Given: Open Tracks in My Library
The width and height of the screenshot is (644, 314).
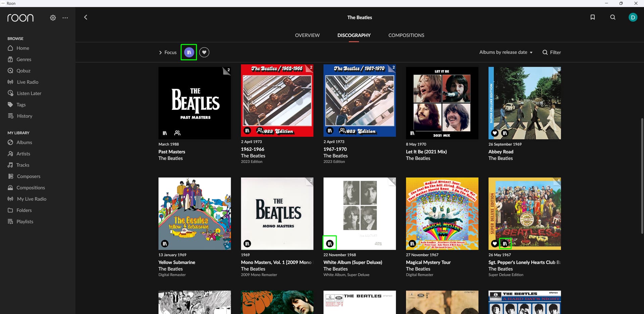Looking at the screenshot, I should (18, 165).
